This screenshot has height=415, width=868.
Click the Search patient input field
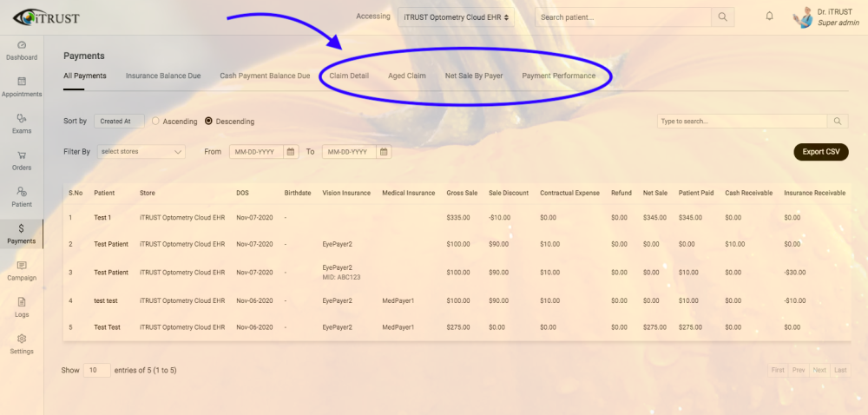coord(622,17)
